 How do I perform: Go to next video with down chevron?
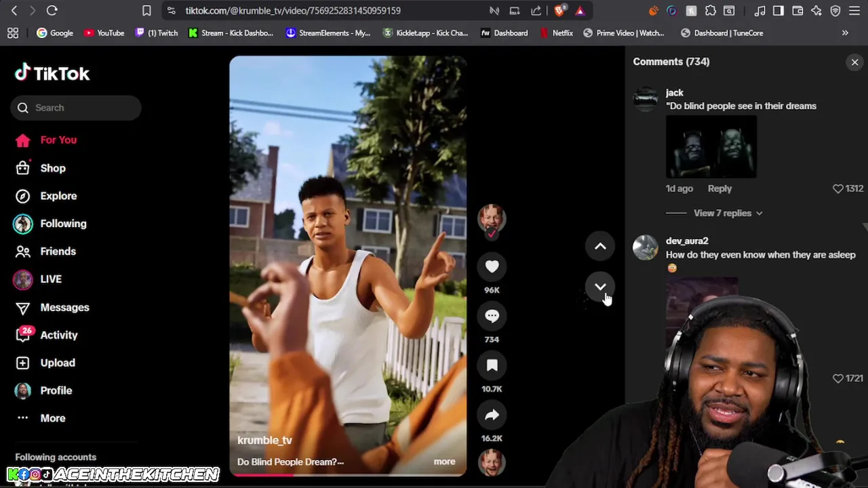coord(600,287)
